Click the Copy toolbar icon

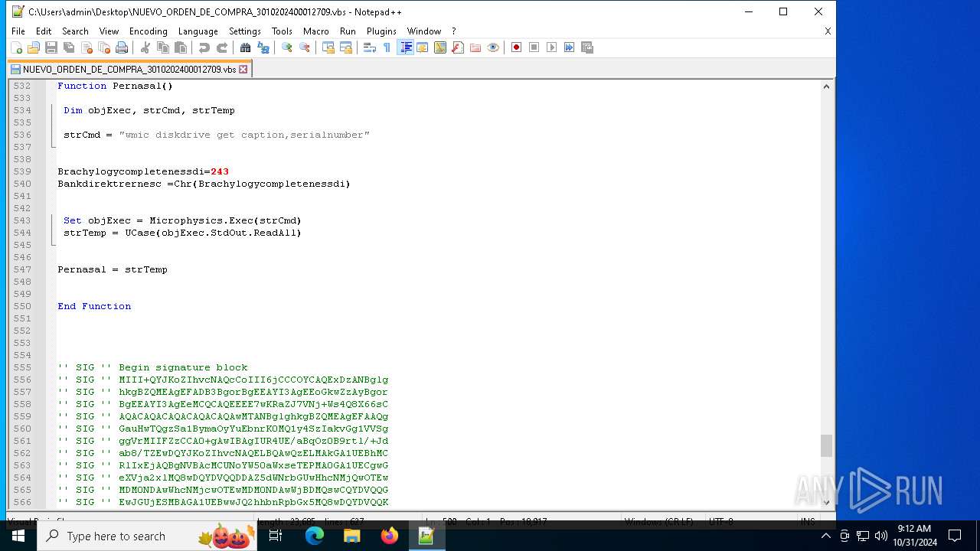click(x=163, y=47)
